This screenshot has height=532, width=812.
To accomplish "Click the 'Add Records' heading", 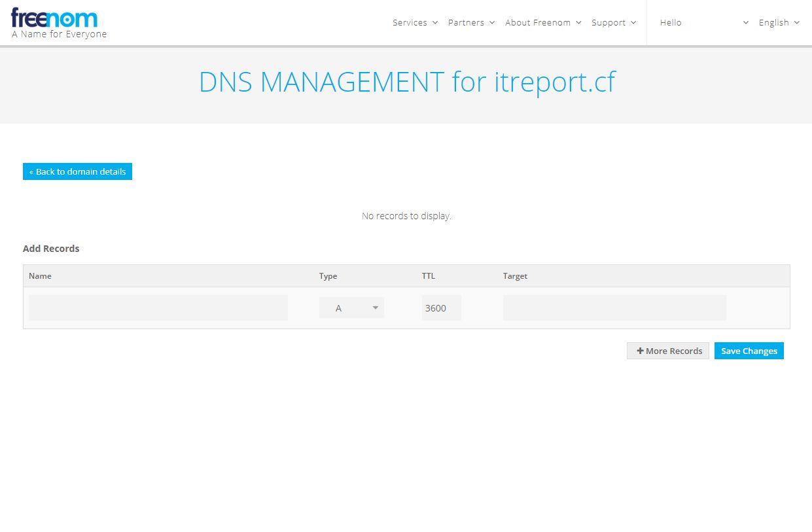I will point(51,249).
